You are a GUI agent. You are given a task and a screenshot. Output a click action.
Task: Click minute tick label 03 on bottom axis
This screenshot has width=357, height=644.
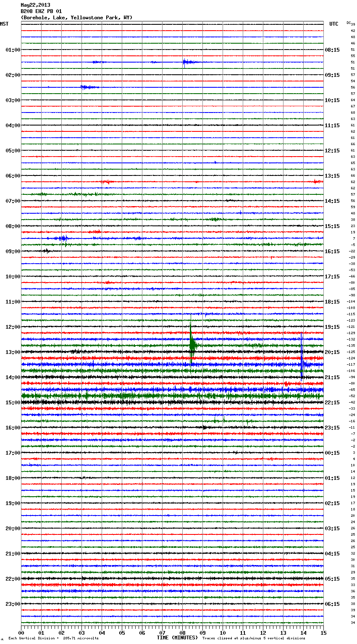tap(81, 633)
